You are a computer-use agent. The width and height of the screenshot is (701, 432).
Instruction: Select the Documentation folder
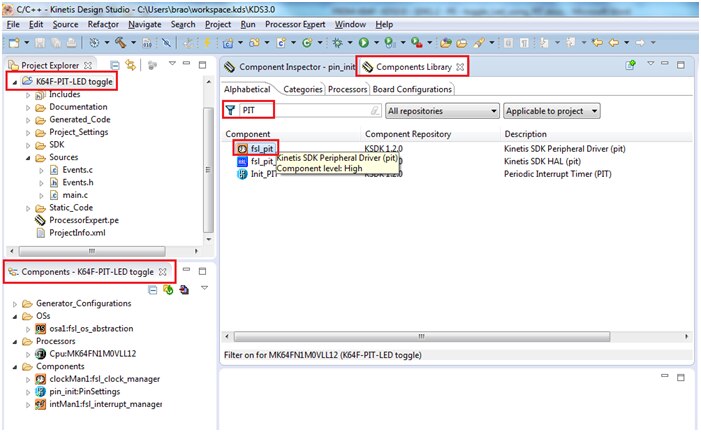[78, 107]
